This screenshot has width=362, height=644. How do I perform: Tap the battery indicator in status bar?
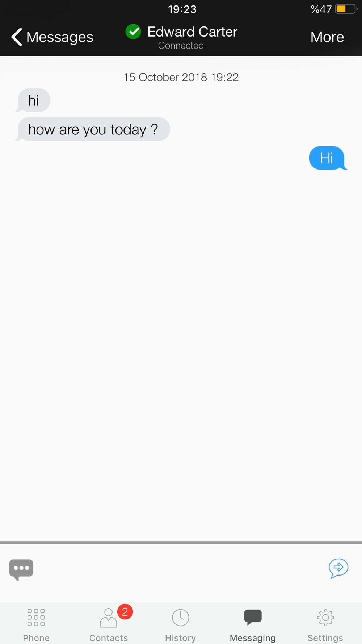click(346, 9)
